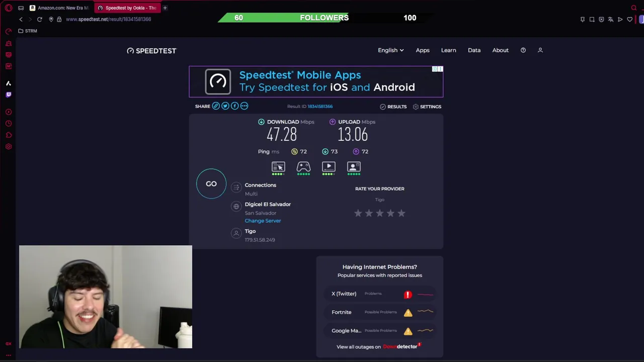
Task: Rate provider Tigo one star
Action: click(x=358, y=213)
